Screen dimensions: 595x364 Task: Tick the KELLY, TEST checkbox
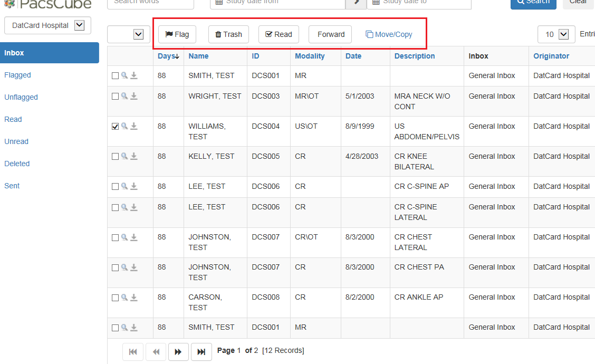116,156
